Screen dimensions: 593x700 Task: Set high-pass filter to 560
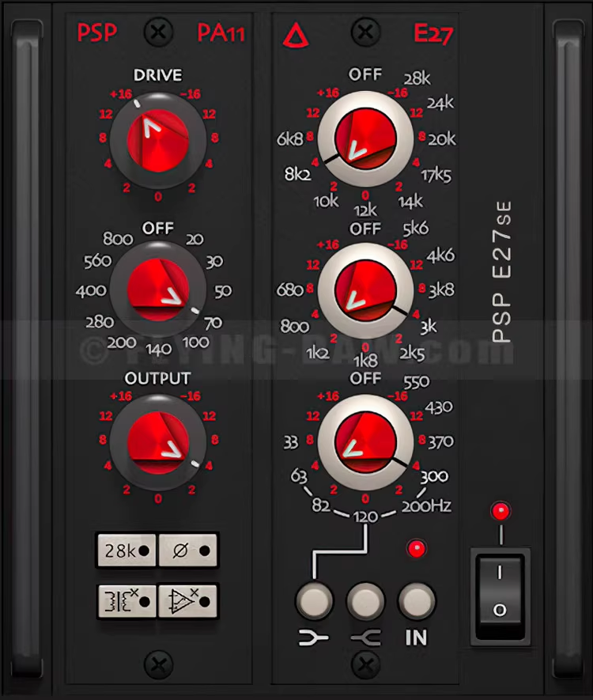click(98, 261)
